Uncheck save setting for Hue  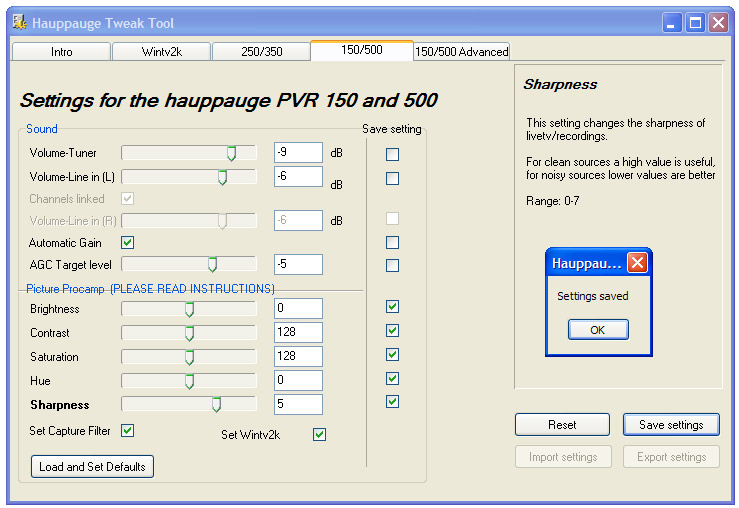392,378
